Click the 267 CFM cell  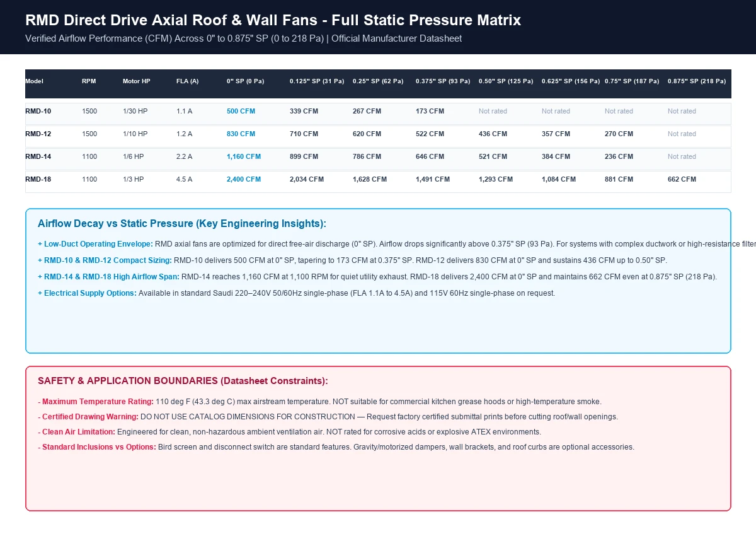(367, 112)
